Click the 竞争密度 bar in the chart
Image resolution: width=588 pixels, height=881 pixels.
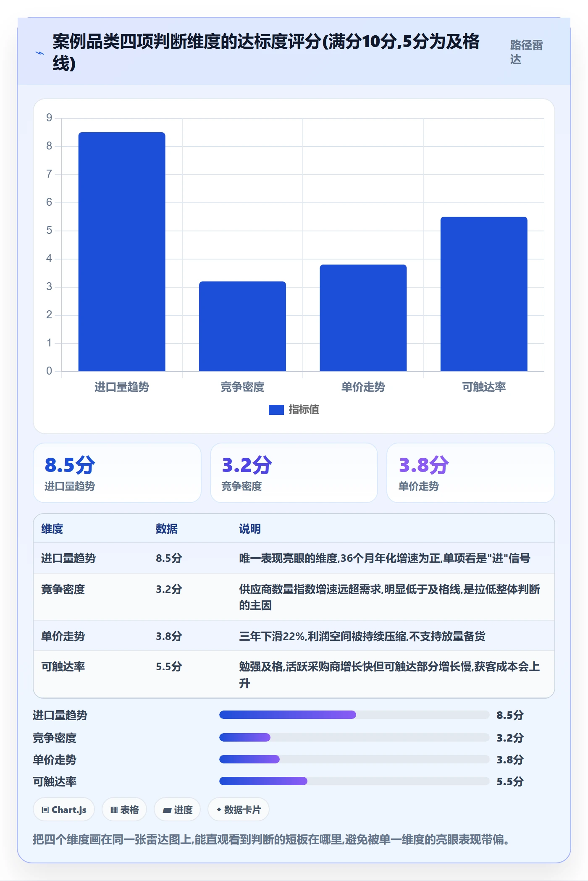pos(242,326)
